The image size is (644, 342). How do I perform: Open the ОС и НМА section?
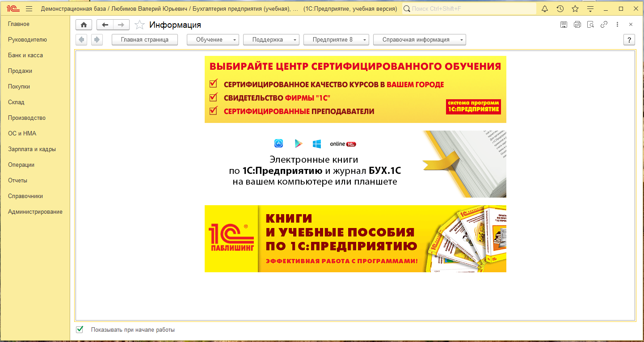click(22, 134)
